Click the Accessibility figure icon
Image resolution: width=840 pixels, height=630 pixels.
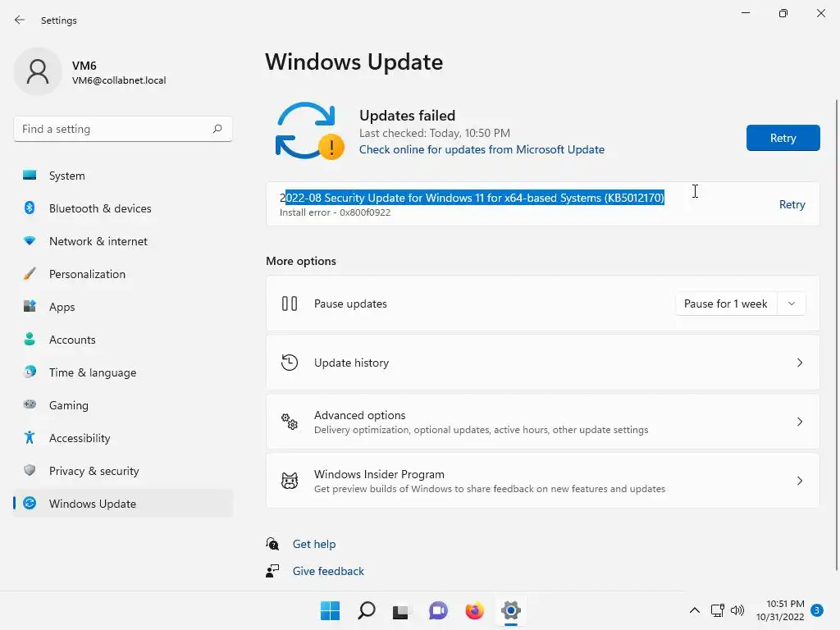click(30, 438)
